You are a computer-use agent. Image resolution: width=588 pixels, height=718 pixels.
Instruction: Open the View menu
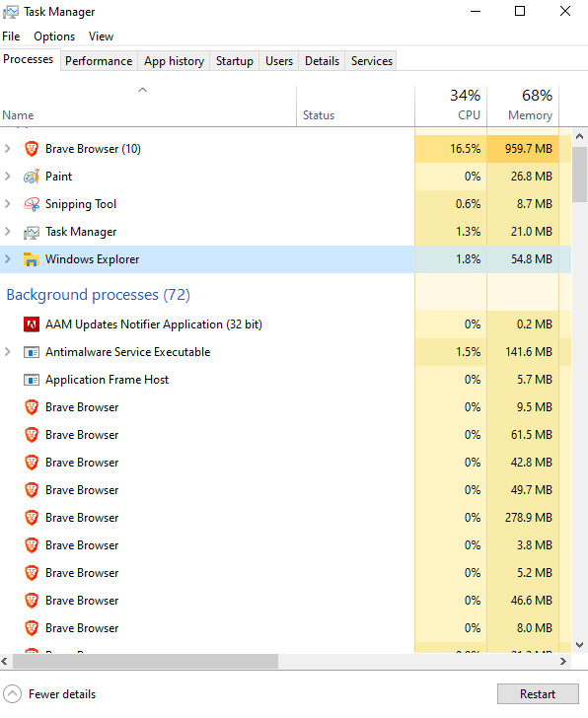[x=101, y=36]
